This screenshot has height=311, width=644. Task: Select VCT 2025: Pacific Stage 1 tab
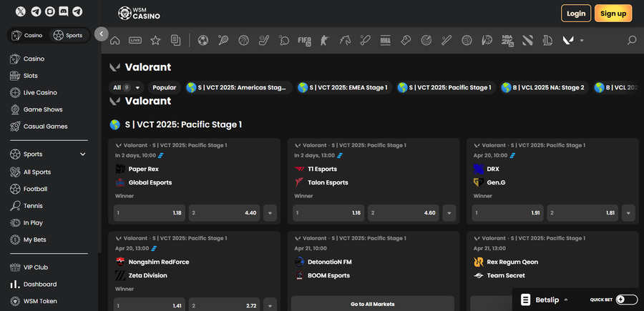(x=446, y=87)
